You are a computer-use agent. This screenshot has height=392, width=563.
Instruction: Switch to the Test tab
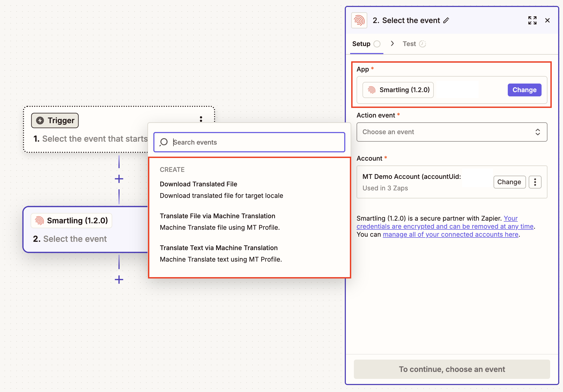coord(409,44)
